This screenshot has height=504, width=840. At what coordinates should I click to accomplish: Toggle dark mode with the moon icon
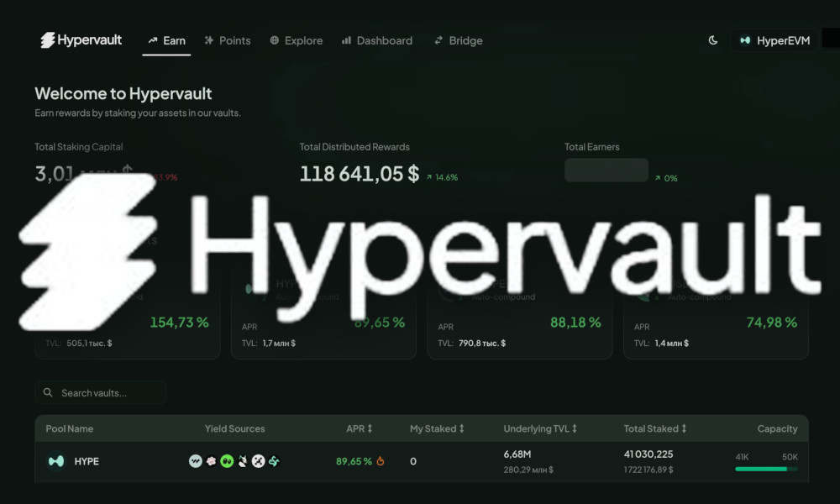click(713, 40)
